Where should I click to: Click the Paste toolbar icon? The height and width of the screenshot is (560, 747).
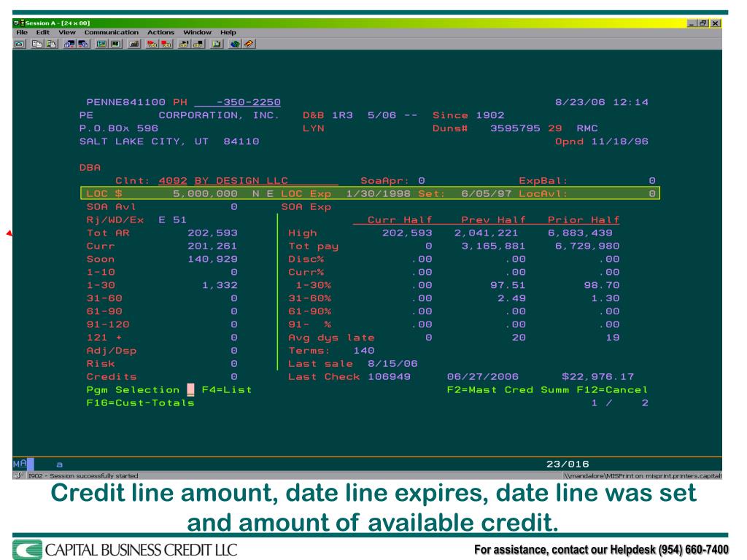pyautogui.click(x=51, y=44)
